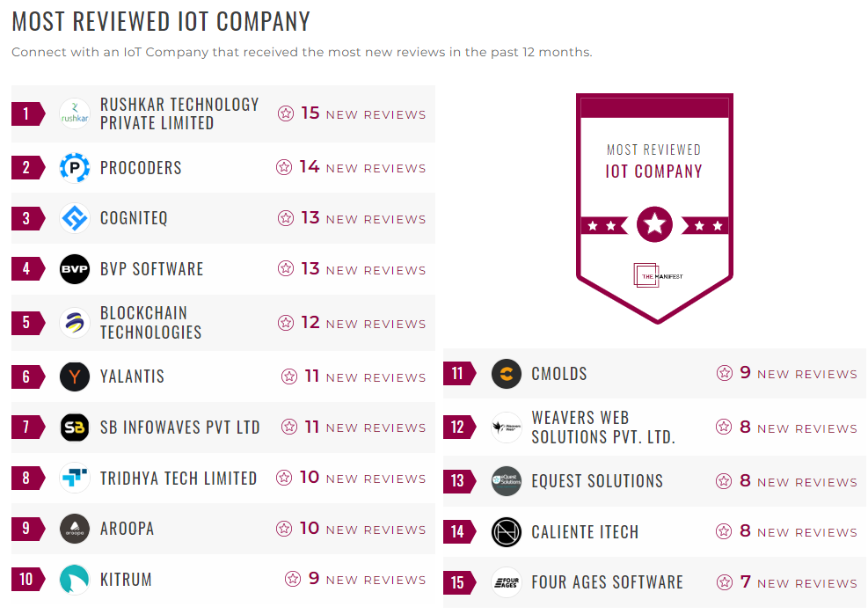
Task: Click the SB Infowaves logo
Action: tap(75, 428)
